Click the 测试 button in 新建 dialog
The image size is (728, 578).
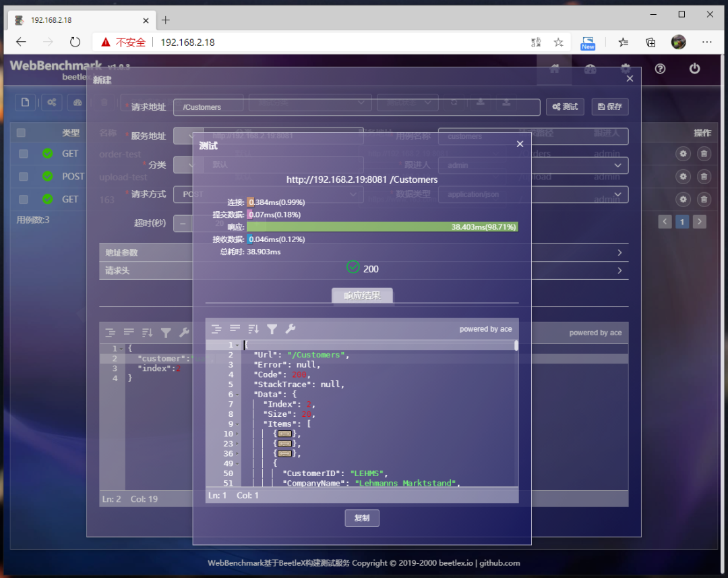(x=565, y=107)
